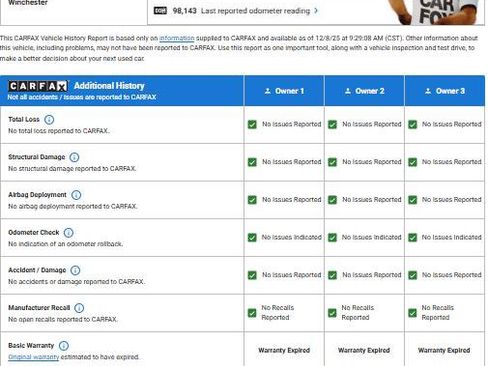The width and height of the screenshot is (488, 366).
Task: Click 'Not all accidents / issues are reported' text
Action: click(82, 97)
